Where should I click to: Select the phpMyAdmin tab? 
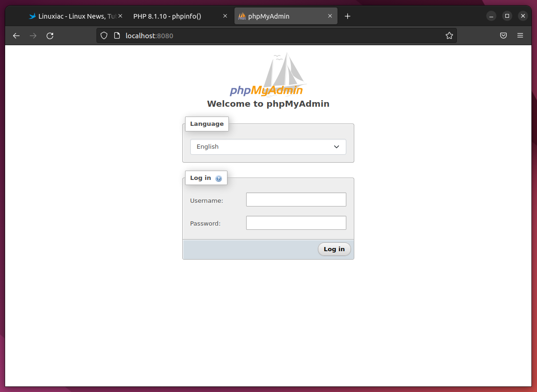[x=286, y=16]
